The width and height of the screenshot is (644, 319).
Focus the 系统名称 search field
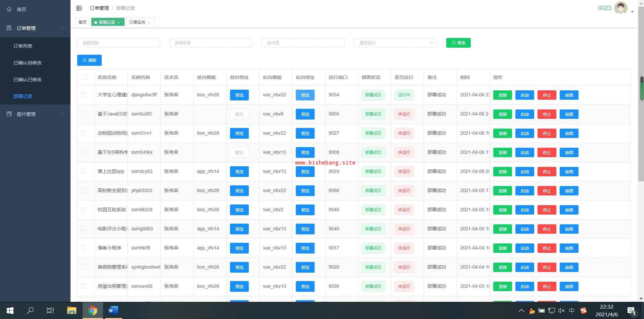[x=119, y=43]
